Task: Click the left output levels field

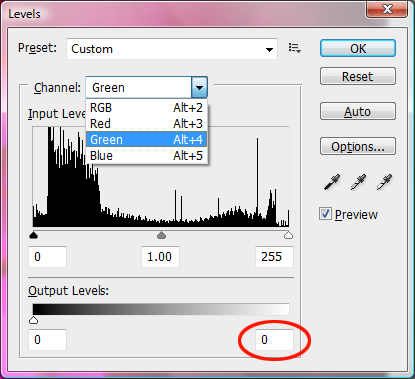Action: coord(48,340)
